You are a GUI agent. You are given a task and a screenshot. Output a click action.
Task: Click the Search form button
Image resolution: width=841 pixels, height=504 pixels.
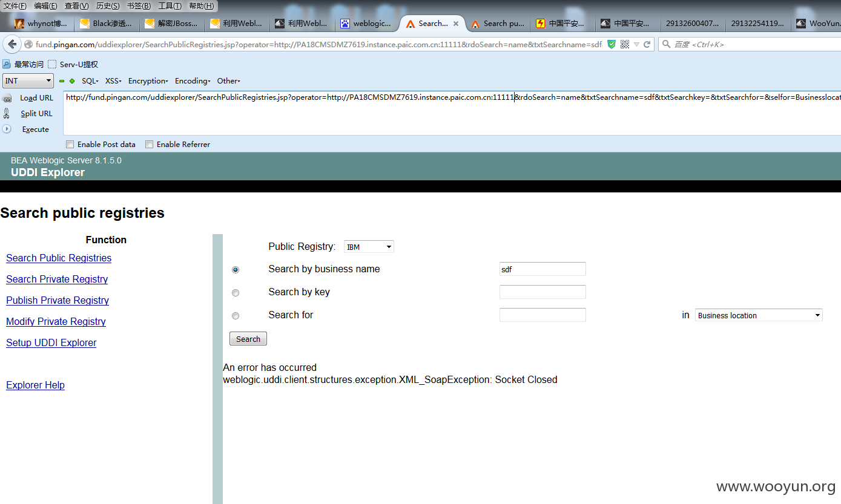pyautogui.click(x=248, y=339)
